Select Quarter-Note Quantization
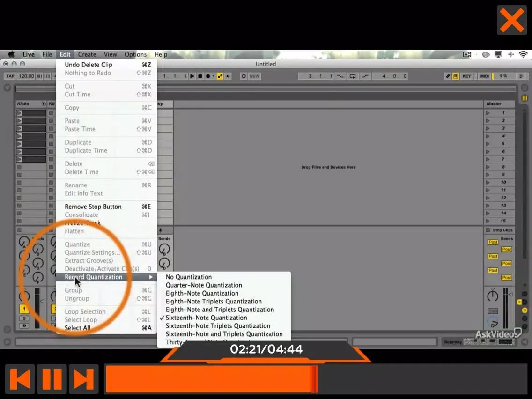 pos(224,285)
